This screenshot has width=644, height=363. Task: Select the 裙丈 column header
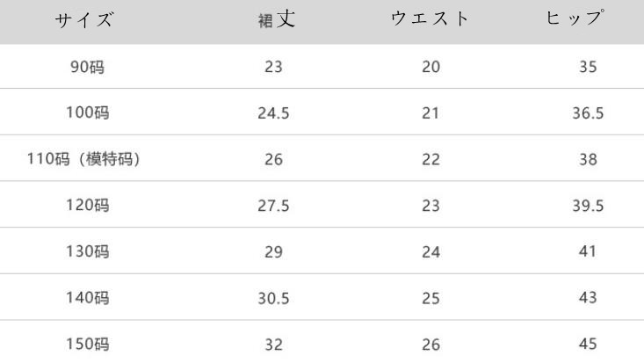[x=277, y=19]
